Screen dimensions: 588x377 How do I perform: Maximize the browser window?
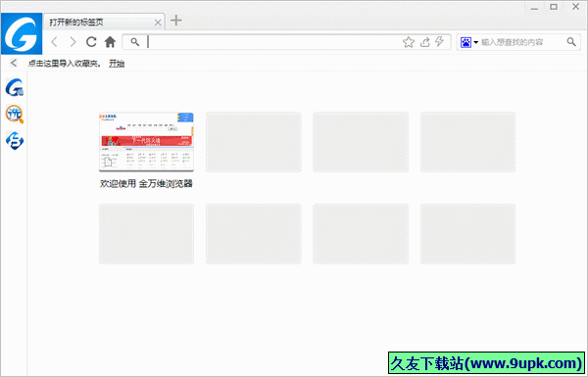pyautogui.click(x=554, y=7)
